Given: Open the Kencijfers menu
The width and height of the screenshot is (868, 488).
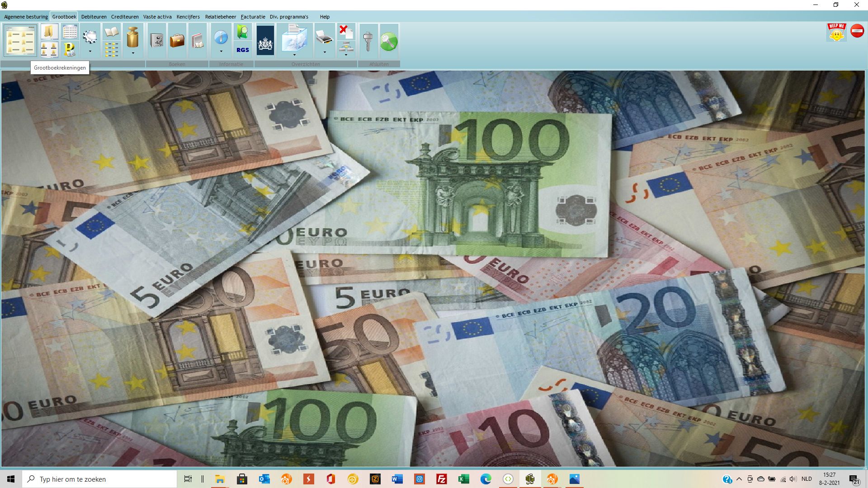Looking at the screenshot, I should click(x=188, y=17).
